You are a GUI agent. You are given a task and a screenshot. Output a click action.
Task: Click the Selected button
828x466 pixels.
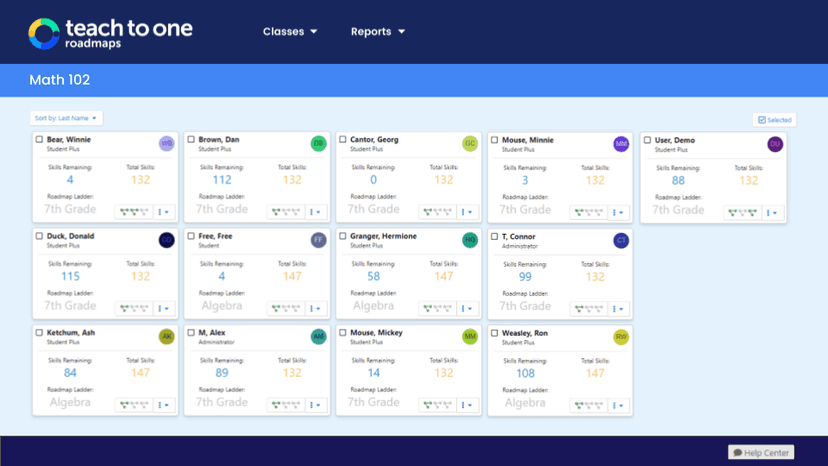(774, 120)
